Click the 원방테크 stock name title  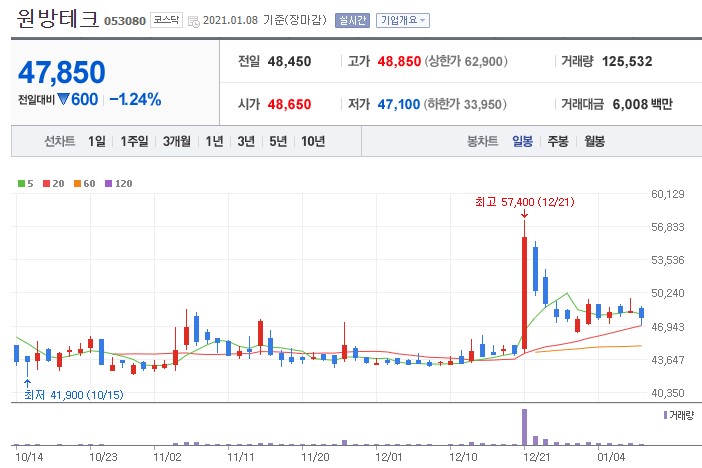click(x=57, y=19)
